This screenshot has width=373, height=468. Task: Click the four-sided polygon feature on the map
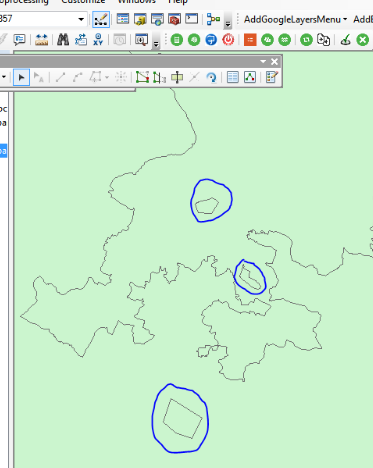(183, 418)
